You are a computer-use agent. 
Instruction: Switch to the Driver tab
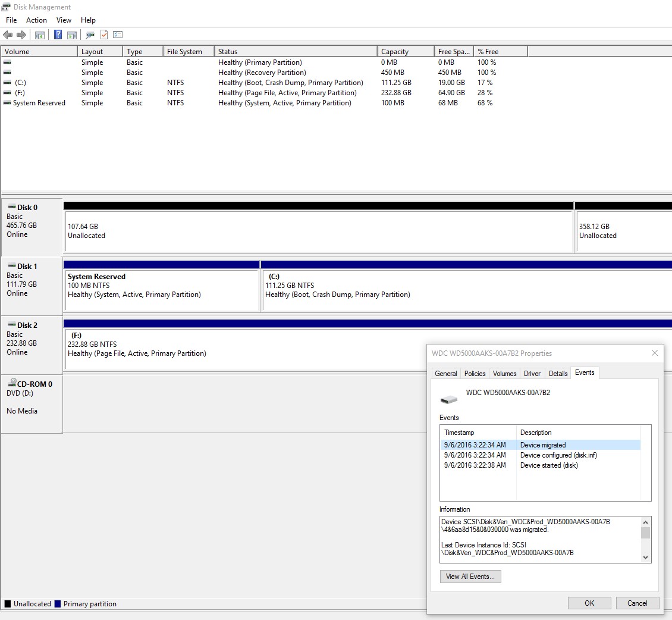532,373
